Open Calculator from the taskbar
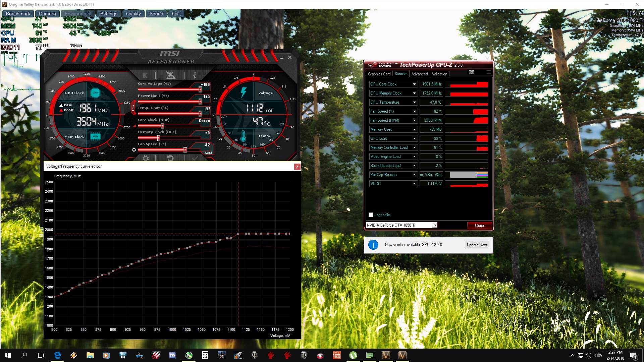 coord(205,355)
